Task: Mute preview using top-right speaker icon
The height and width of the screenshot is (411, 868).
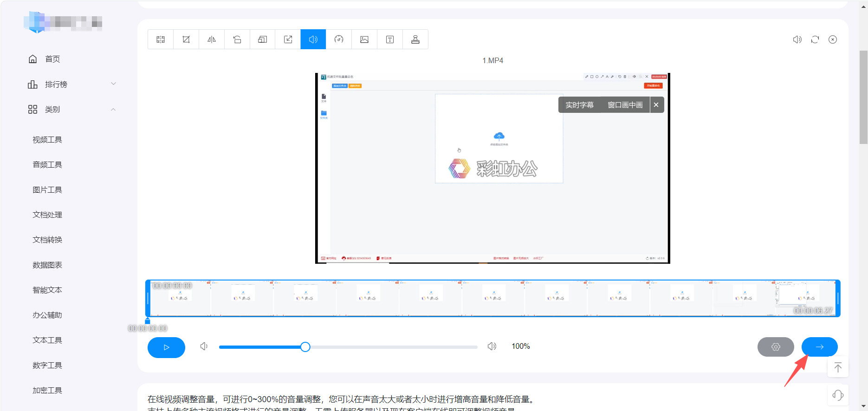Action: (x=797, y=39)
